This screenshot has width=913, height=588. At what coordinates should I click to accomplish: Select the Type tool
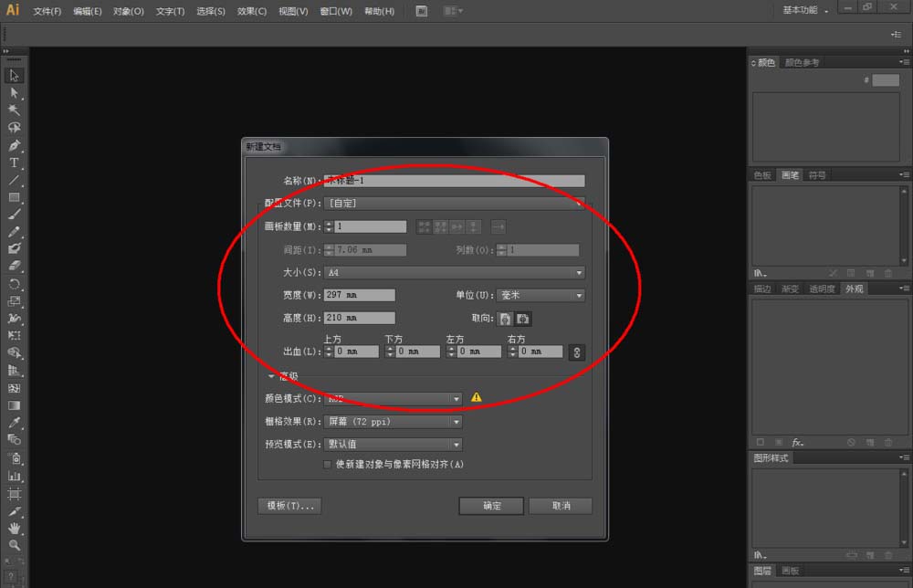click(14, 163)
